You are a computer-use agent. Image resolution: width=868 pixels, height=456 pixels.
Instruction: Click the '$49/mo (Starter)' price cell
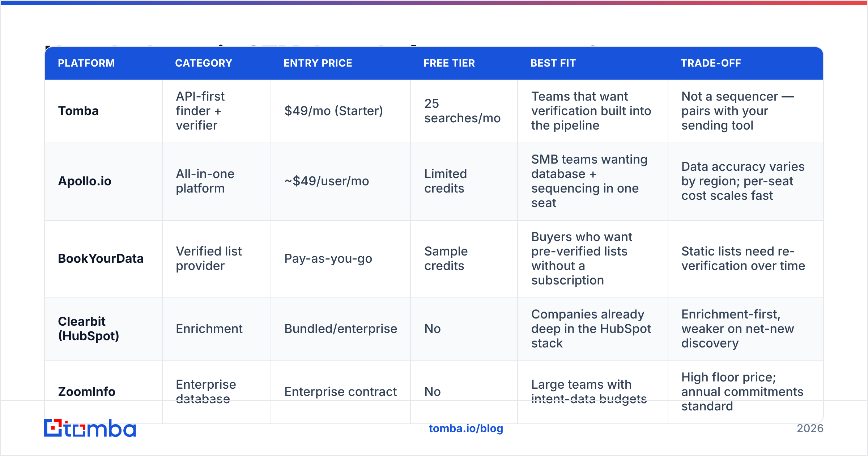click(x=341, y=111)
